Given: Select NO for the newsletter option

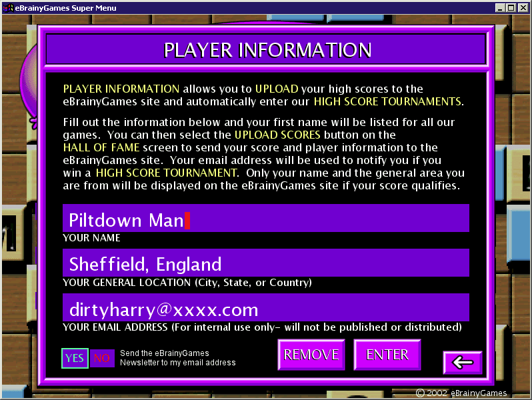Looking at the screenshot, I should point(102,358).
